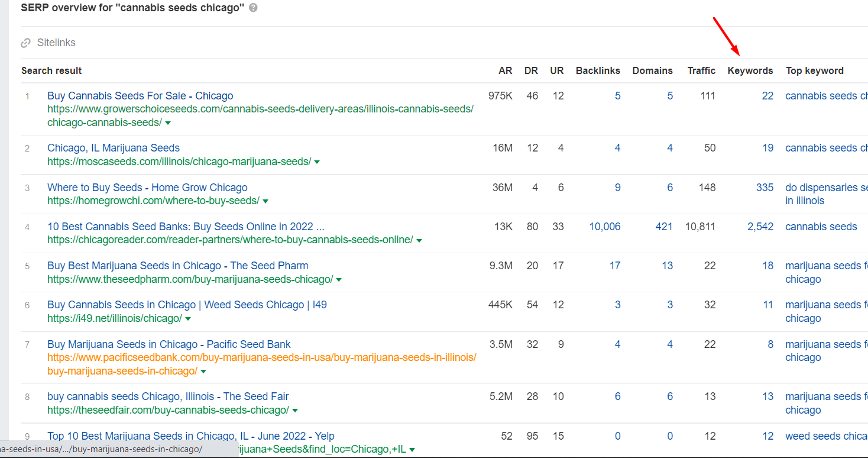Open keywords count 19 for moscaseeds
The width and height of the screenshot is (868, 458).
pos(767,148)
